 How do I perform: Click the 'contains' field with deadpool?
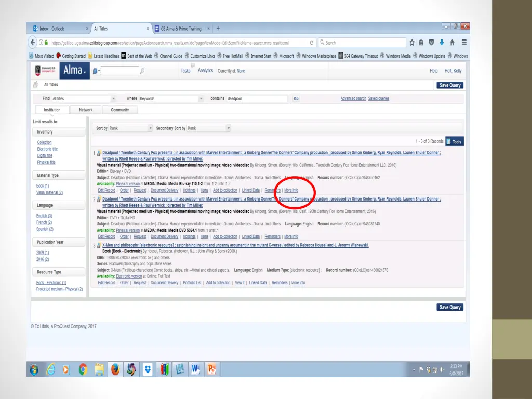(257, 98)
